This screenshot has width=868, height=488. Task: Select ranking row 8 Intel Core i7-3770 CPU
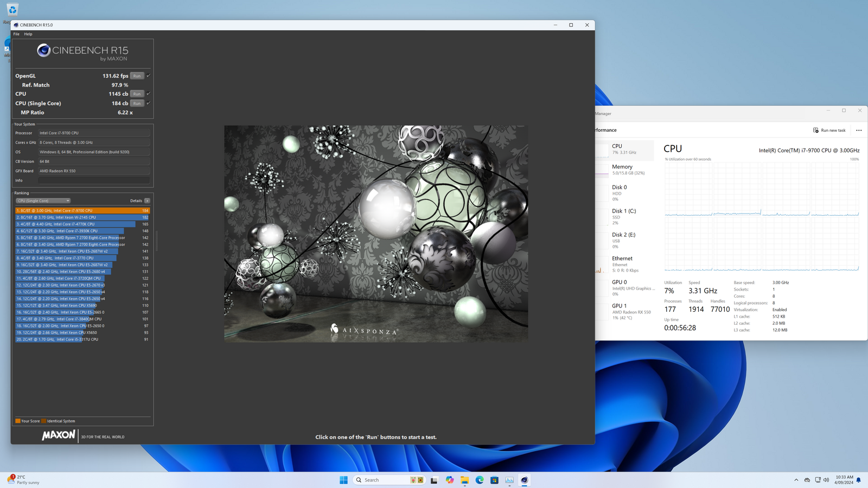tap(82, 258)
